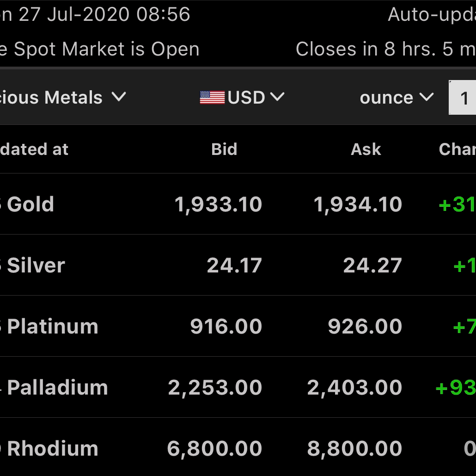Image resolution: width=476 pixels, height=476 pixels.
Task: Open the Palladium row
Action: pos(238,387)
